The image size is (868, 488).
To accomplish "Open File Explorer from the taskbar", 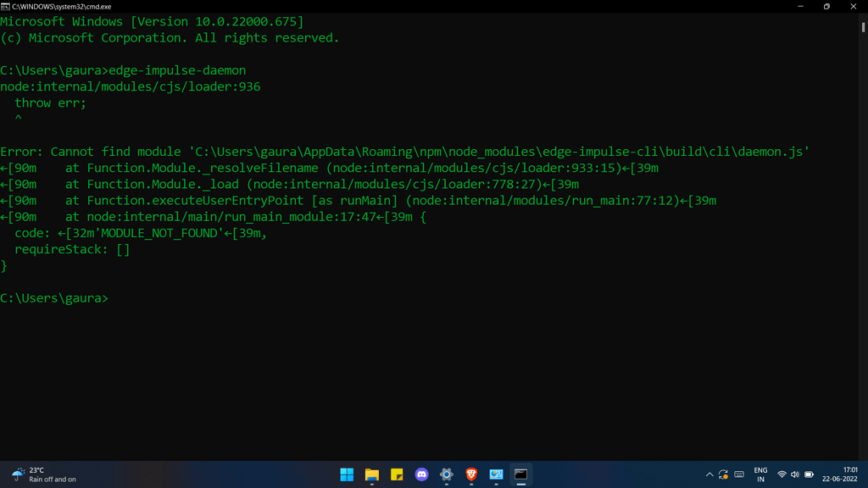I will [x=372, y=474].
